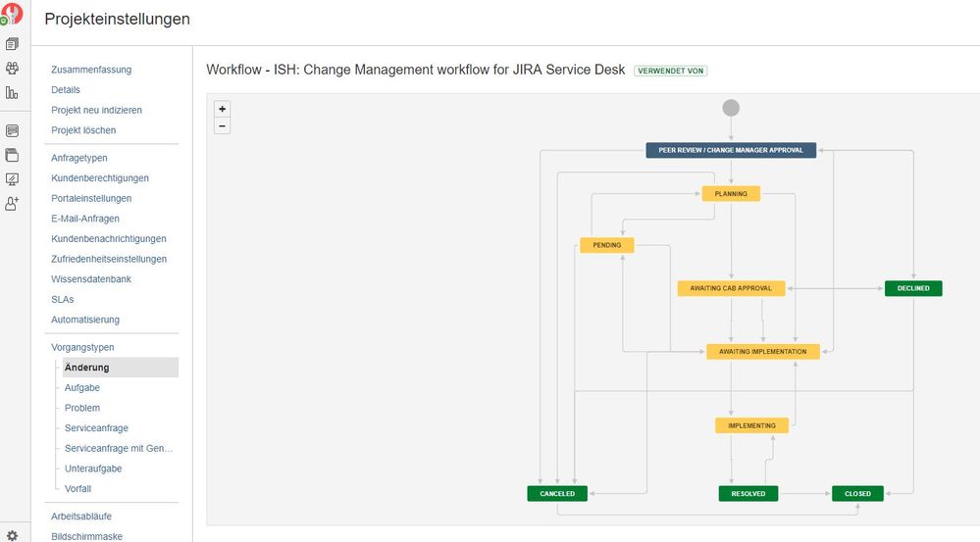Select the AWAITING CAB APPROVAL status
Image resolution: width=980 pixels, height=542 pixels.
coord(731,288)
